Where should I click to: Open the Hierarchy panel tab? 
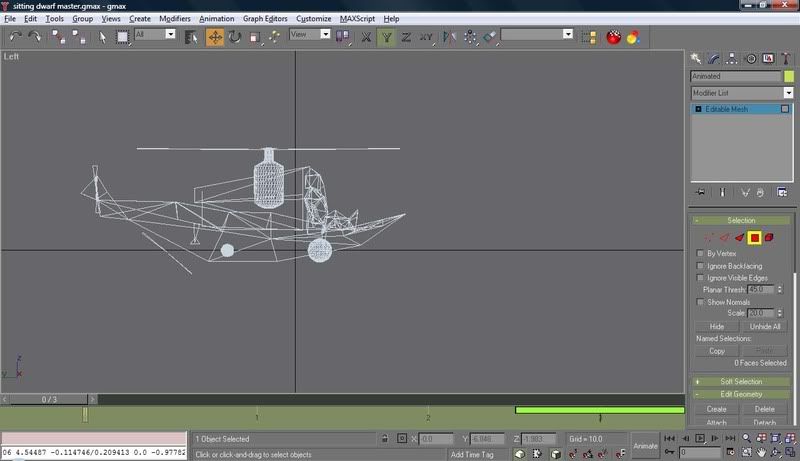click(x=733, y=59)
